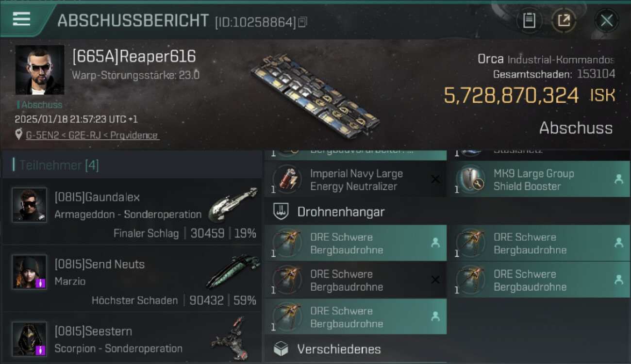Screen dimensions: 631x364
Task: Click the Marzio ship icon
Action: pyautogui.click(x=233, y=271)
